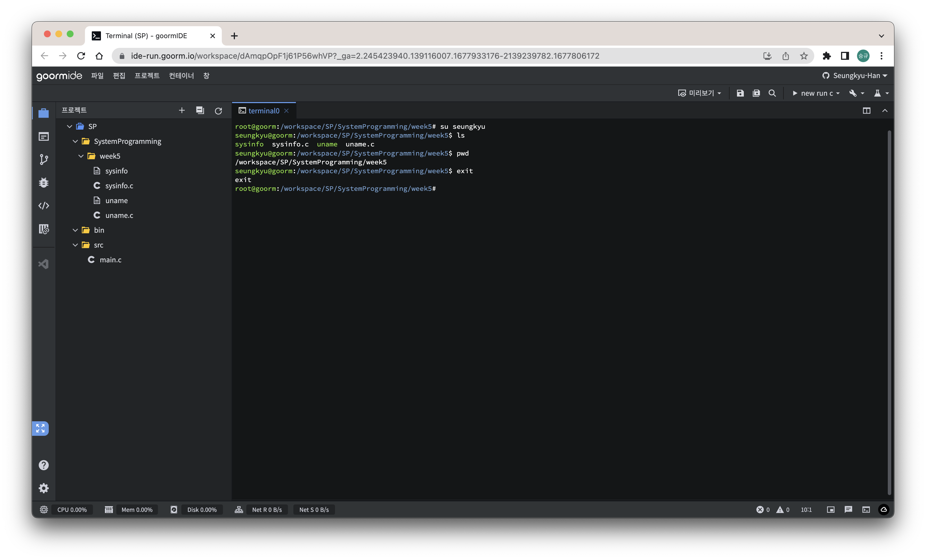Open the search magnifier in toolbar
926x560 pixels.
click(772, 93)
